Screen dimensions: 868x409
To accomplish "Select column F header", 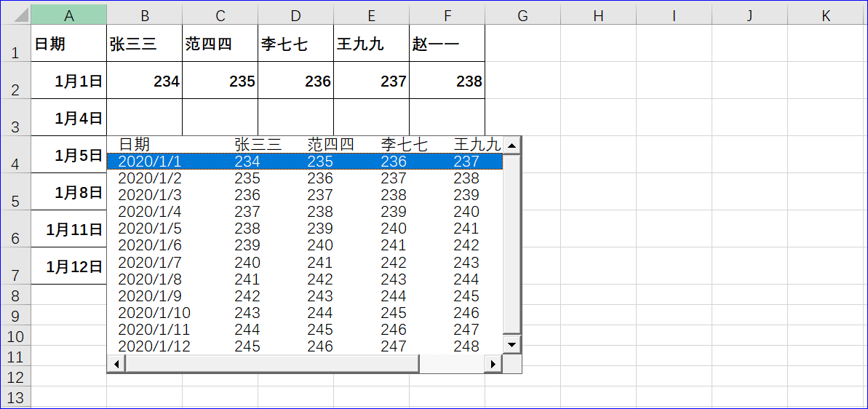I will tap(447, 16).
